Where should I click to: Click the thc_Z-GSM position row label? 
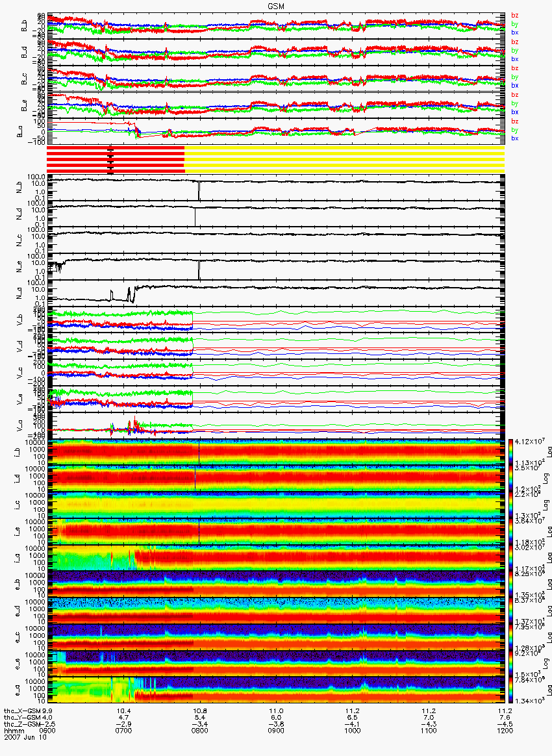(21, 724)
